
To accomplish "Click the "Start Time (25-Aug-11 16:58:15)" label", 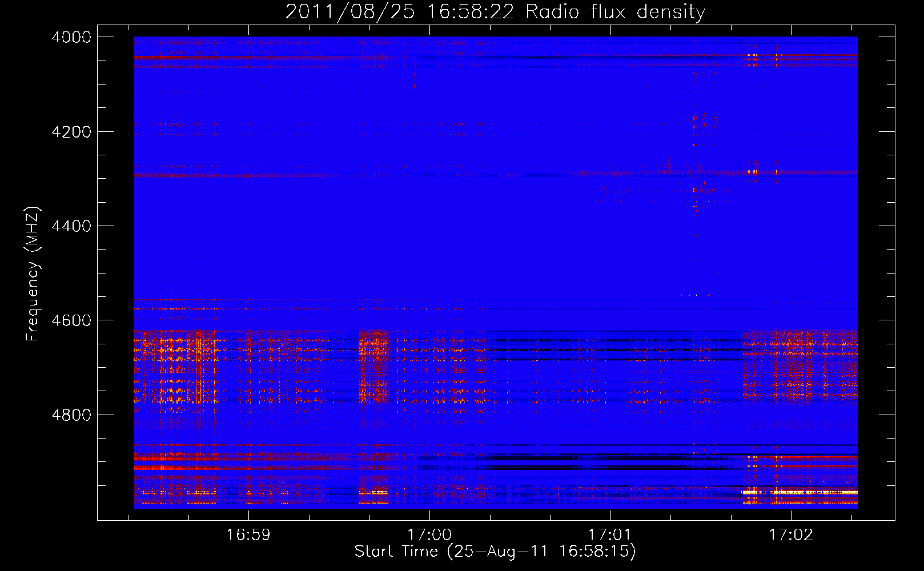I will coord(495,552).
